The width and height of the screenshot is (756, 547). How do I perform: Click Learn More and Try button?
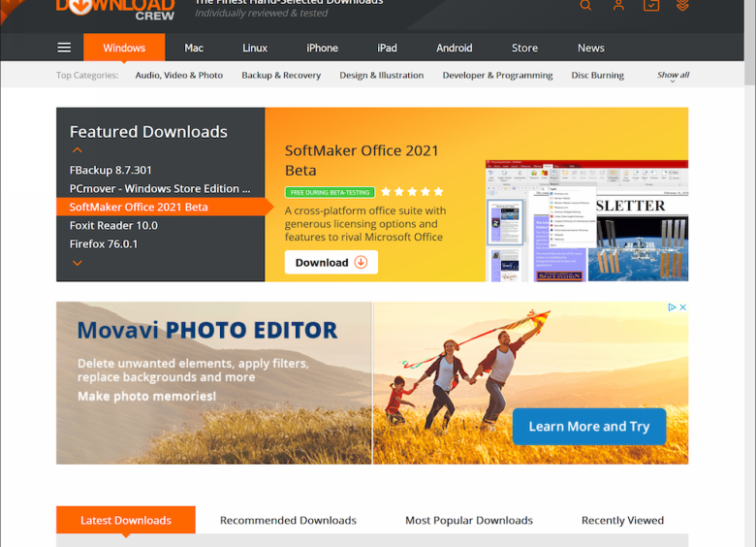tap(588, 427)
